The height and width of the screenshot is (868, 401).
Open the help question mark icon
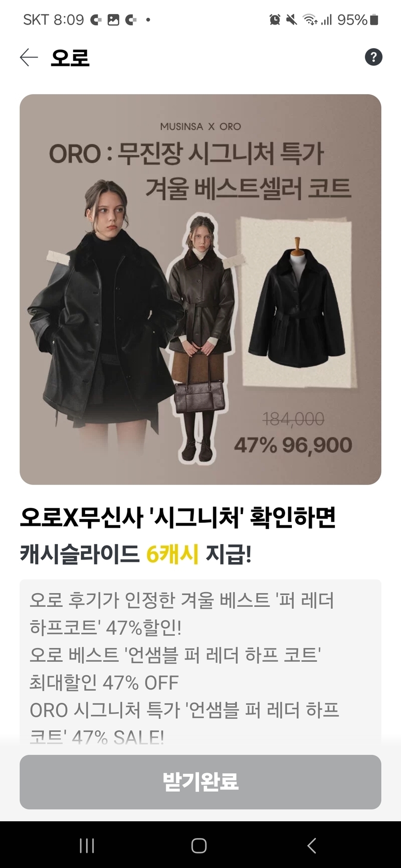[x=373, y=57]
